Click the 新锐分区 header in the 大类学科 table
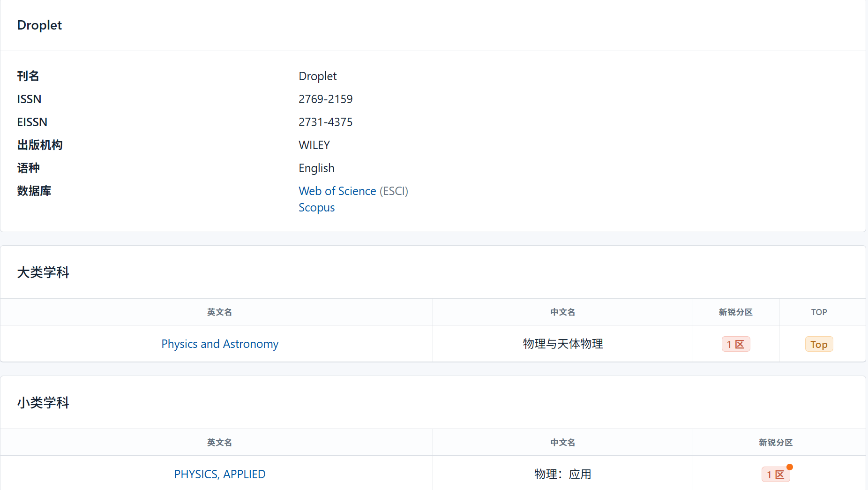Image resolution: width=868 pixels, height=490 pixels. pos(735,312)
